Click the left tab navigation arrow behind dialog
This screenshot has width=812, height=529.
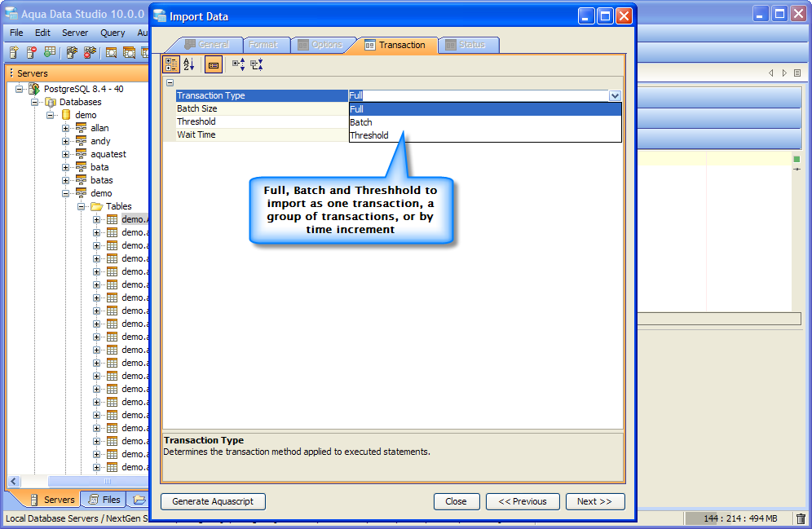coord(771,73)
